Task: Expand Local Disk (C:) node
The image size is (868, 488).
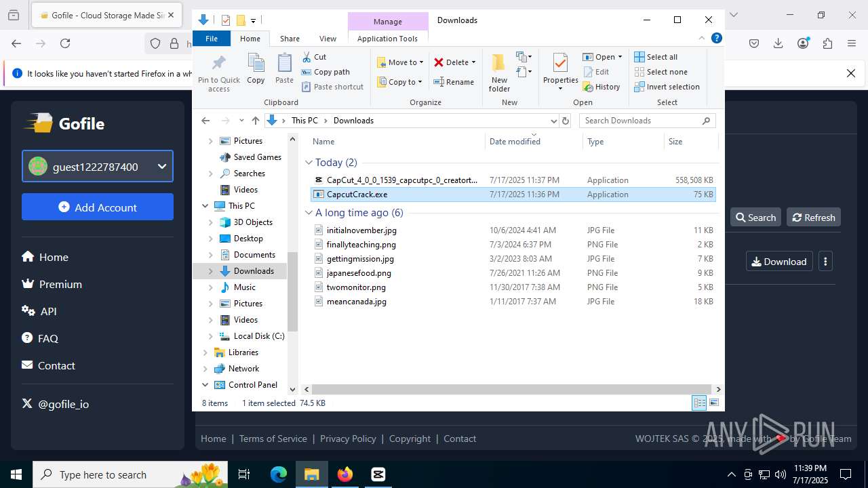Action: 210,336
